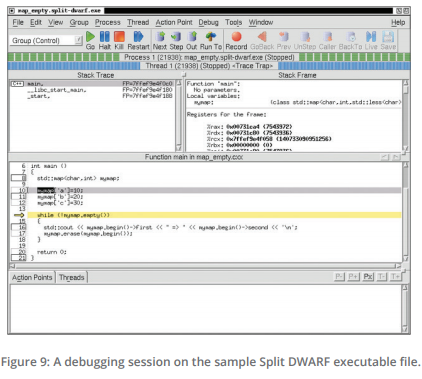This screenshot has width=422, height=379.
Task: Click the Next step-over icon
Action: tap(160, 37)
